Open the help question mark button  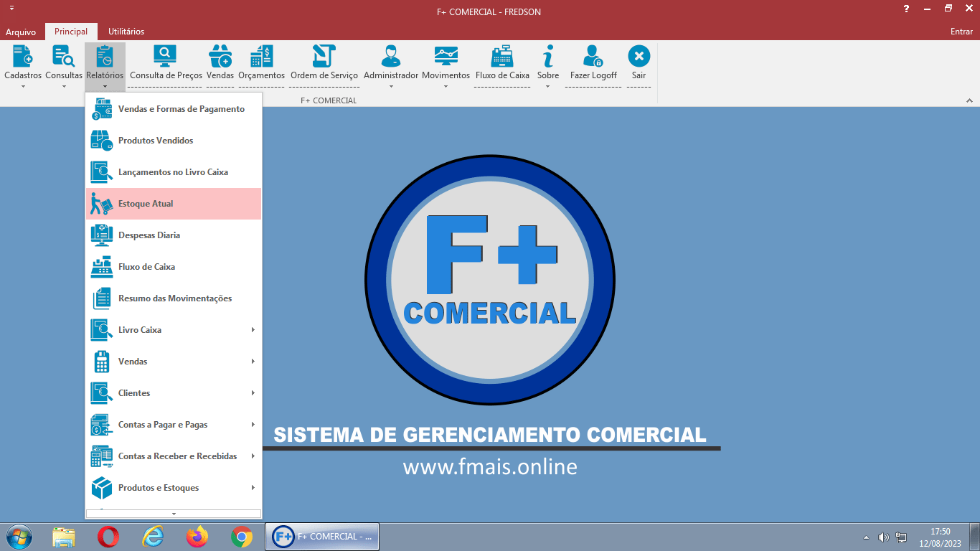[x=907, y=9]
